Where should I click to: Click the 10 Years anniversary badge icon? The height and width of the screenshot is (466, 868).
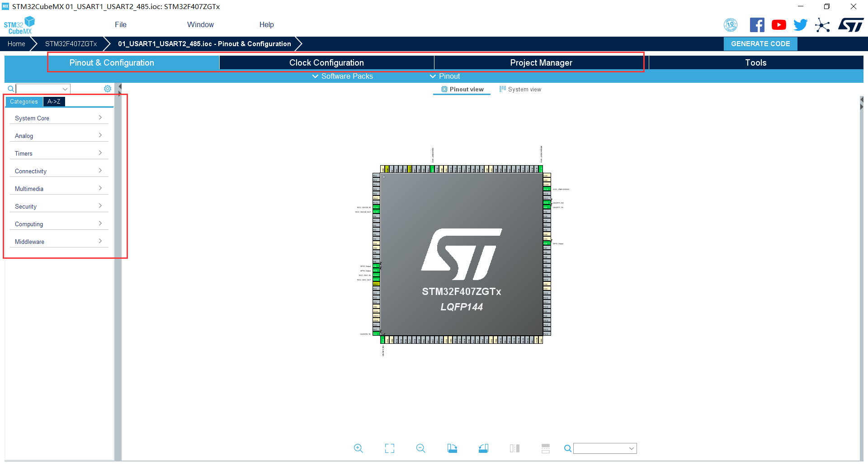pos(731,25)
